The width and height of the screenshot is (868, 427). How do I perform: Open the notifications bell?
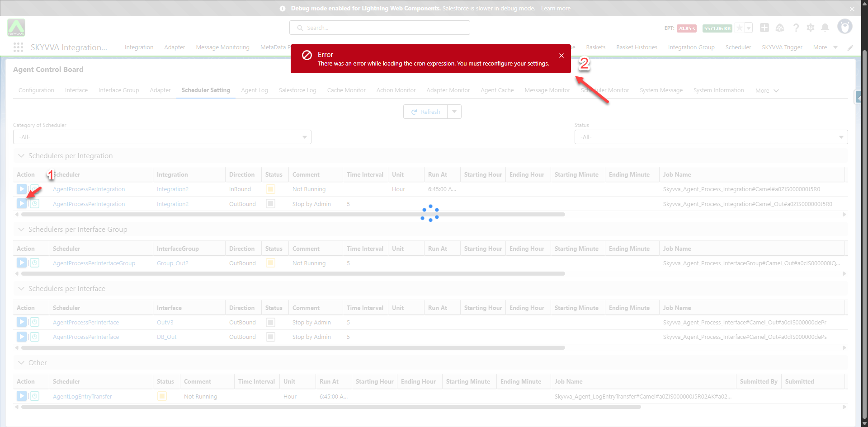[825, 28]
